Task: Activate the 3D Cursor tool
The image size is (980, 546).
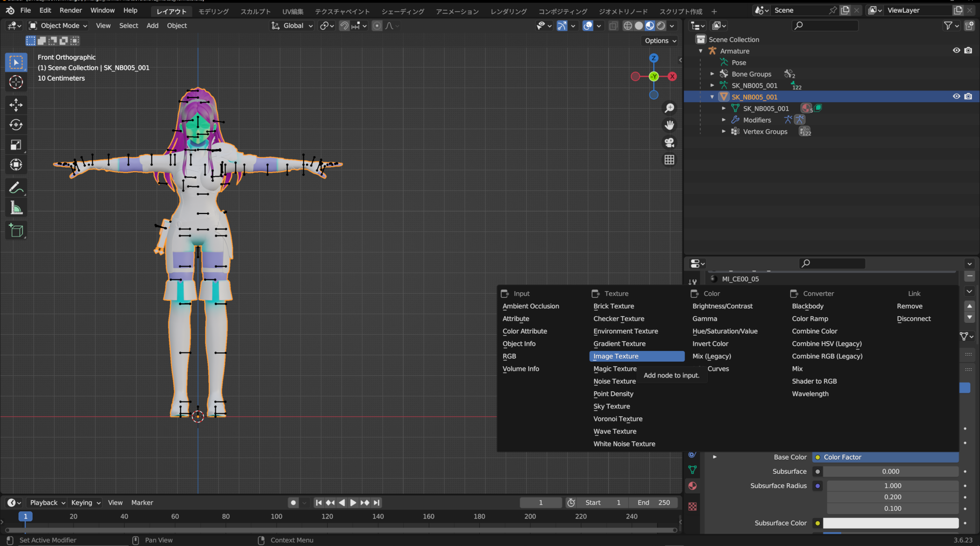Action: (16, 82)
